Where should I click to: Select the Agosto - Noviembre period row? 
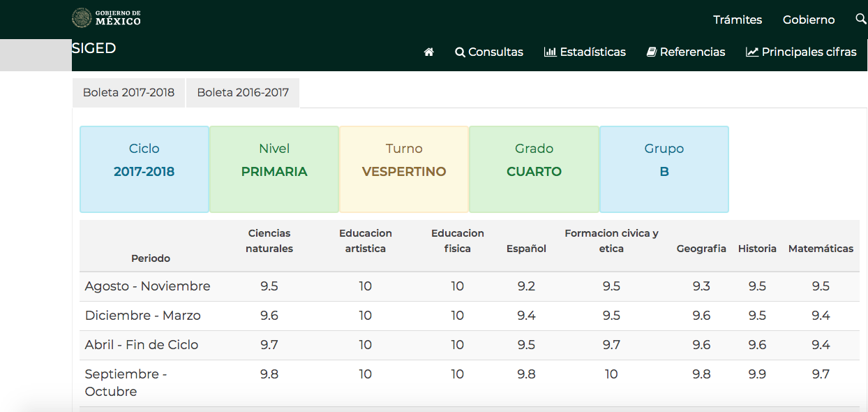[x=148, y=286]
